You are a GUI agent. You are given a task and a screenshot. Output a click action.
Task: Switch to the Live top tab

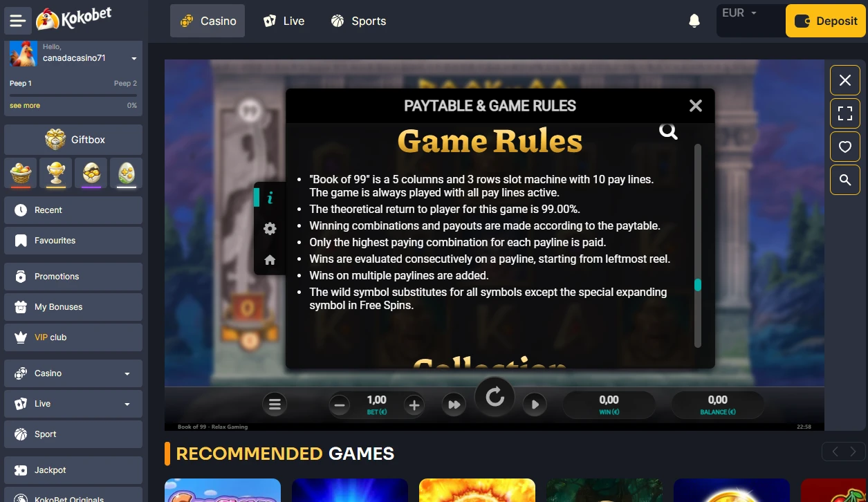(284, 21)
